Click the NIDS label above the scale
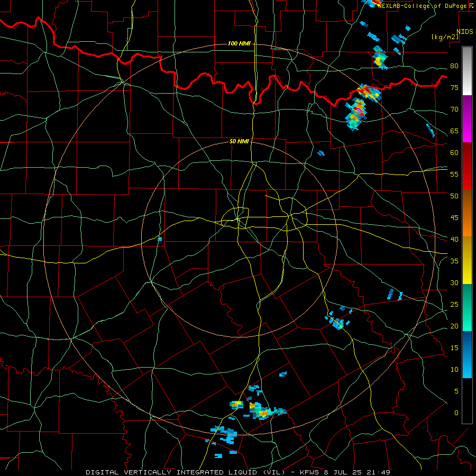Viewport: 476px width, 476px height. [x=464, y=32]
